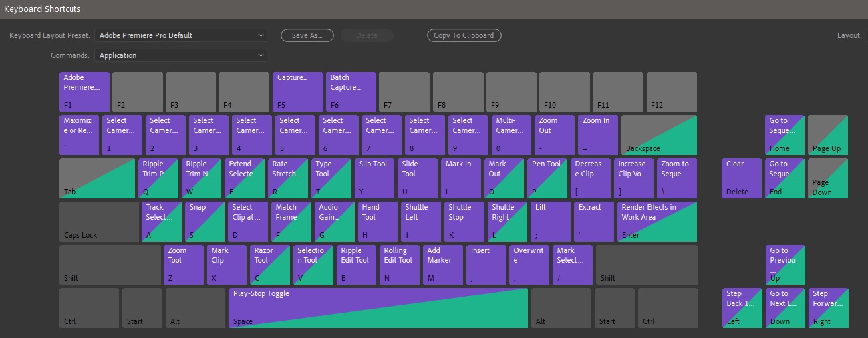This screenshot has width=868, height=338.
Task: Select the Ripple Edit Tool B key
Action: [x=356, y=264]
